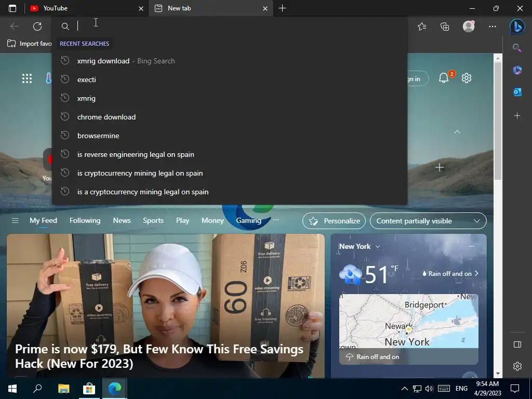This screenshot has width=532, height=399.
Task: Open File Explorer from taskbar
Action: click(x=63, y=389)
